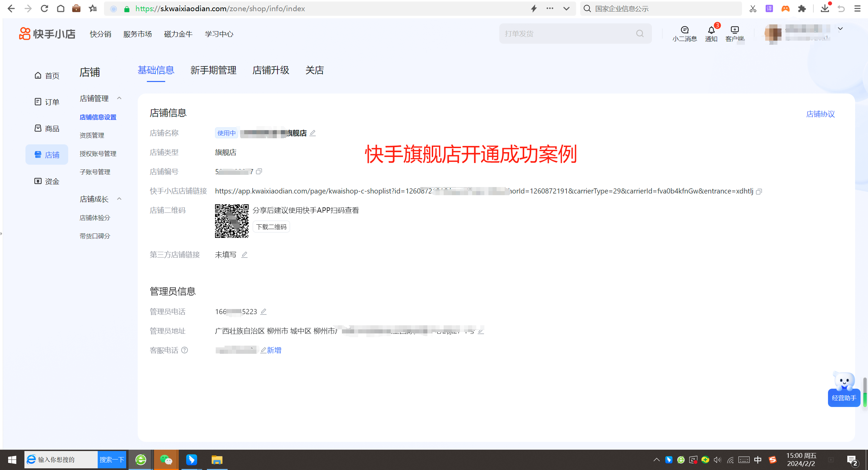Viewport: 868px width, 470px height.
Task: Go to 首页 in sidebar
Action: 47,76
